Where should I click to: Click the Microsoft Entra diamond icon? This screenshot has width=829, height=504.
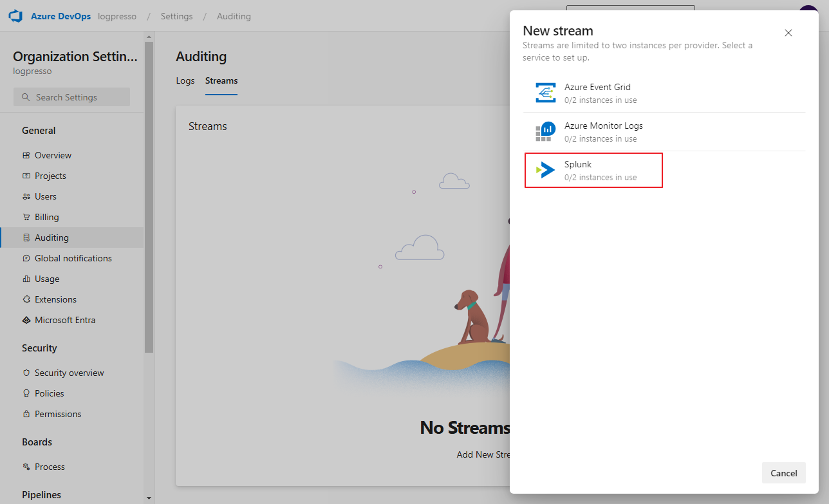(x=26, y=320)
